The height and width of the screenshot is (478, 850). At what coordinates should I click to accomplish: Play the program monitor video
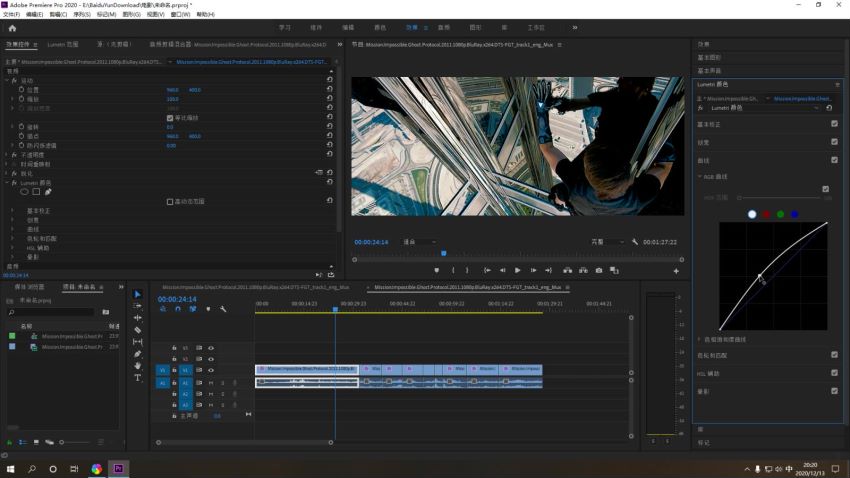click(518, 270)
